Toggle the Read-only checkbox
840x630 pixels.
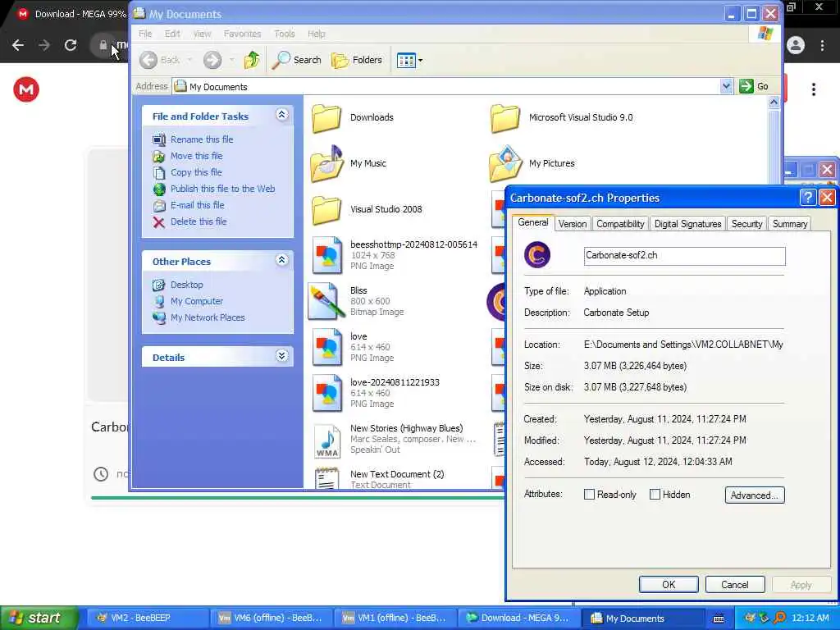tap(589, 495)
